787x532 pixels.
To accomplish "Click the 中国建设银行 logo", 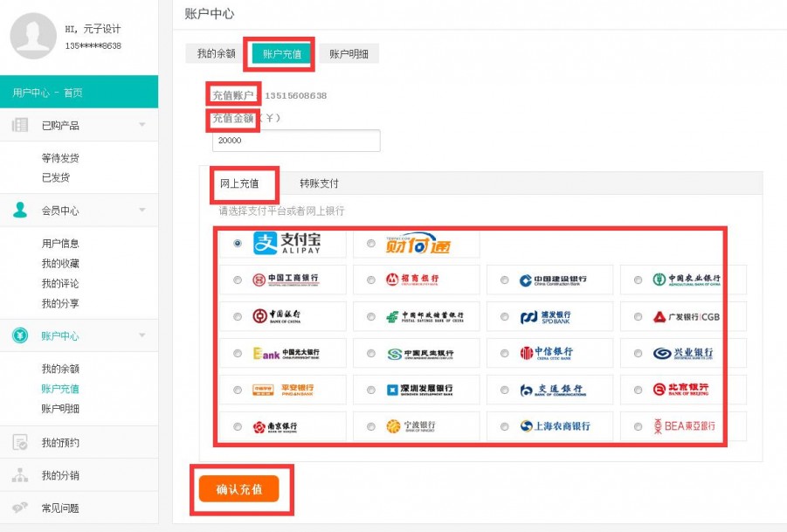I will point(553,280).
